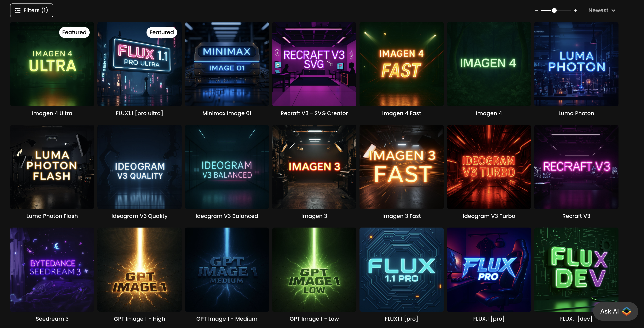Choose the Imagen 4 Fast thumbnail
The width and height of the screenshot is (644, 328).
pyautogui.click(x=401, y=64)
